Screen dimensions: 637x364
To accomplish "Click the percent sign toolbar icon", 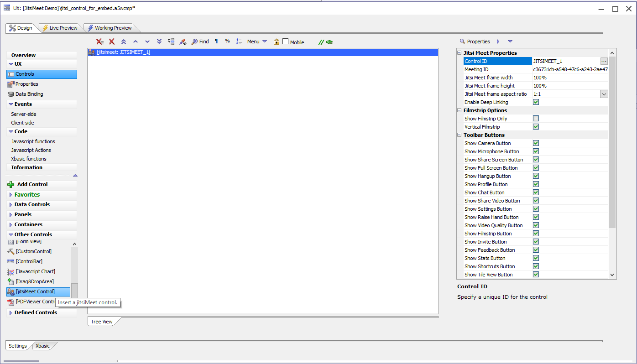I will click(227, 41).
